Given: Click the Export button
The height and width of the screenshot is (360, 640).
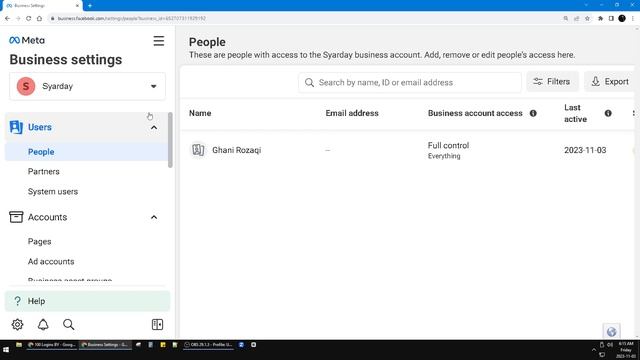Looking at the screenshot, I should [610, 82].
